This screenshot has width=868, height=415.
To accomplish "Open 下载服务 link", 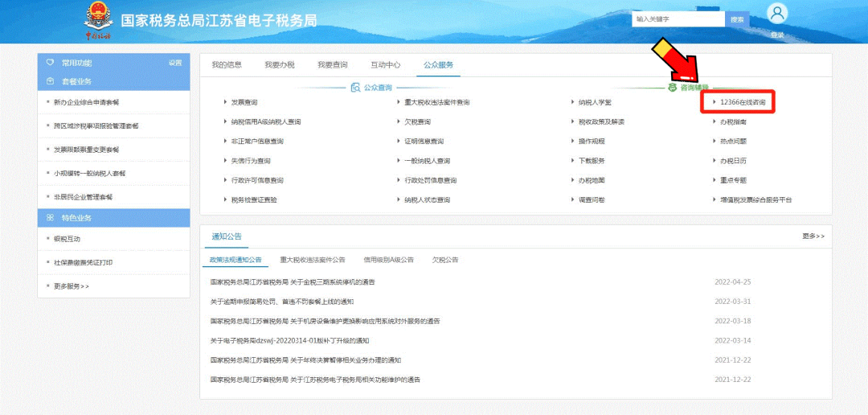I will (x=592, y=161).
